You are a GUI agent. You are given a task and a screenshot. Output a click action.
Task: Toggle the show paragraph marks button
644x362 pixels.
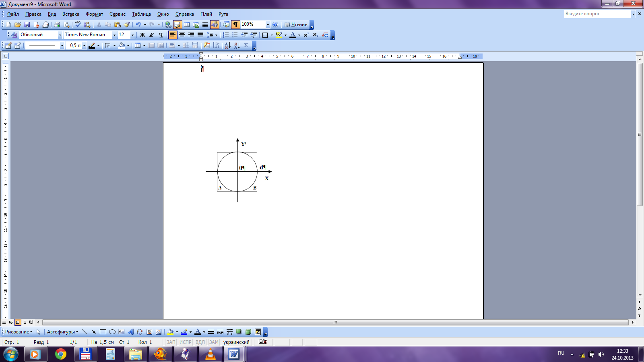(x=235, y=25)
